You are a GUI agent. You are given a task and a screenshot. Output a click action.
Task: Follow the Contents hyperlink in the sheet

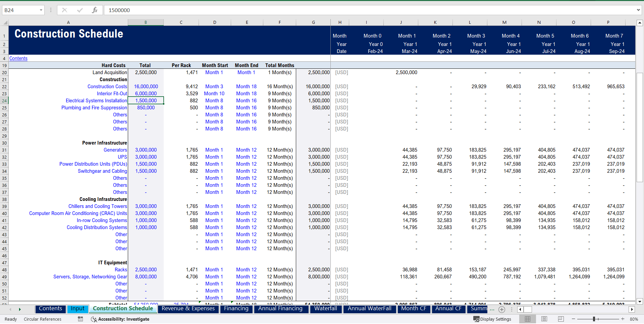coord(18,58)
